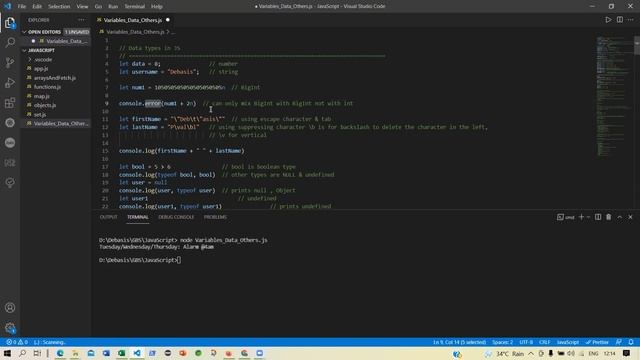Image resolution: width=640 pixels, height=360 pixels.
Task: Maximize the panel with the up chevron
Action: point(620,217)
